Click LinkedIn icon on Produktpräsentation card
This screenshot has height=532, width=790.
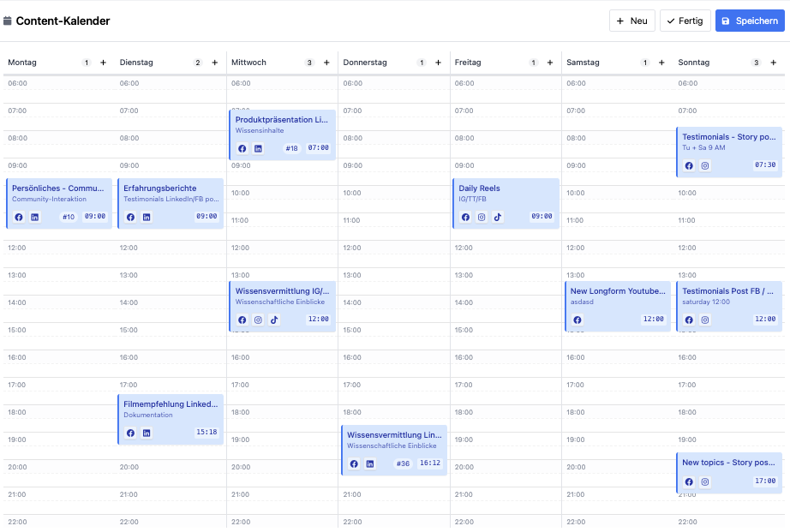tap(258, 148)
